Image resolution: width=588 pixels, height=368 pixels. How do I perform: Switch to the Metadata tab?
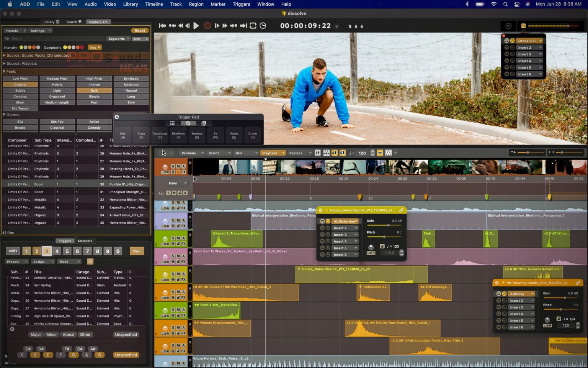coord(85,241)
